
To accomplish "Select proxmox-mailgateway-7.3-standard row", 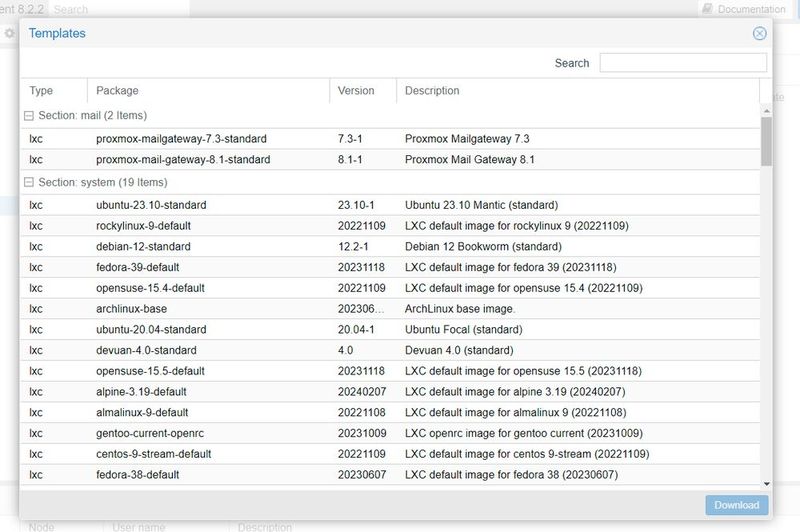I will 390,139.
